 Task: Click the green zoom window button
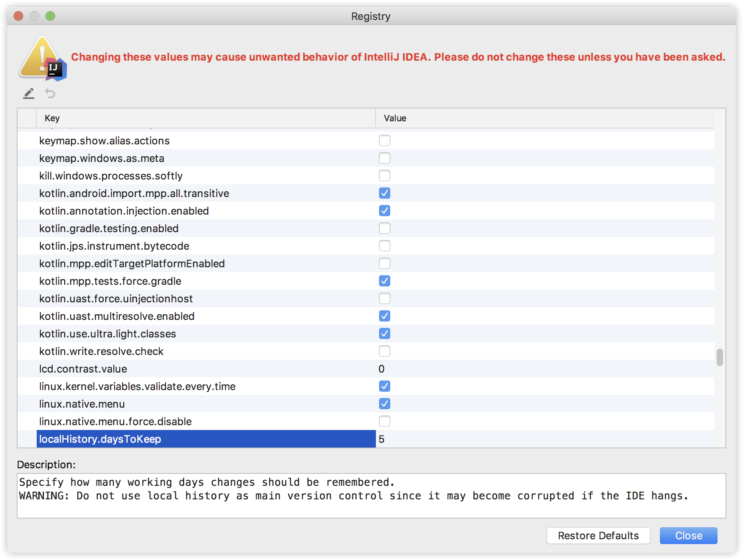50,16
